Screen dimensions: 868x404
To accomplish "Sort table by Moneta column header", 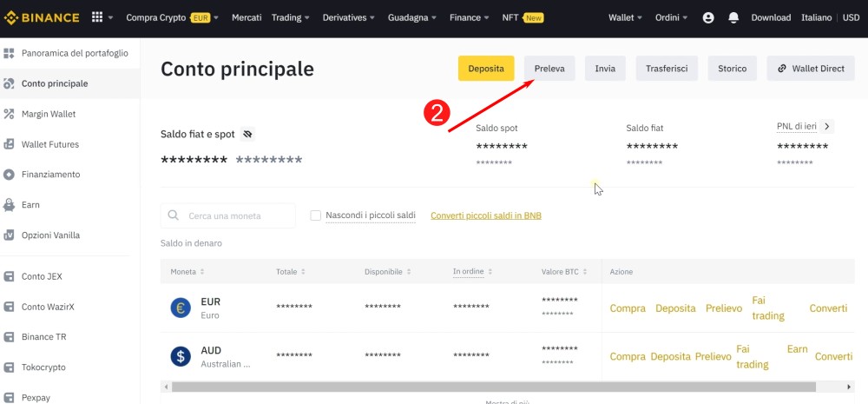I will [187, 272].
